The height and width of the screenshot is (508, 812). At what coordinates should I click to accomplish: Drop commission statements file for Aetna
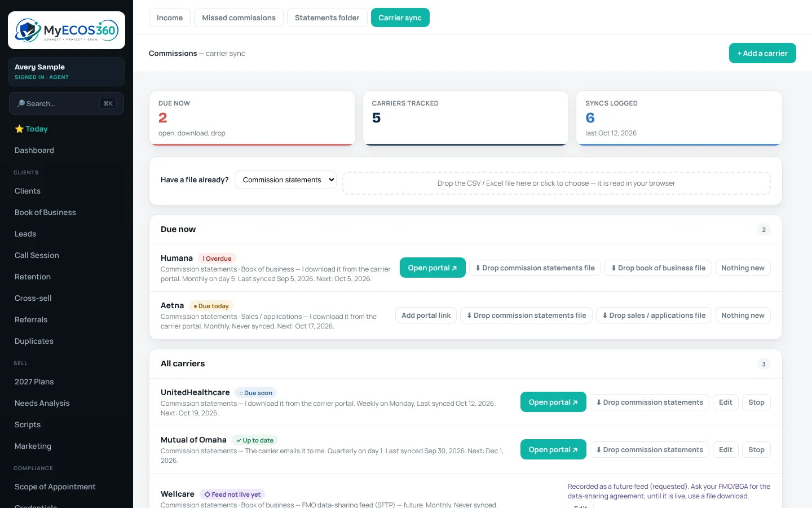click(x=527, y=316)
